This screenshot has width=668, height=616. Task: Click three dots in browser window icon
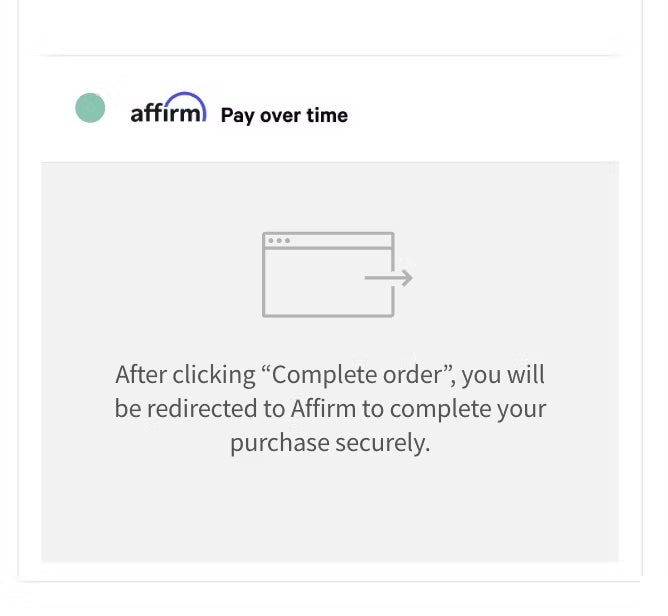pos(278,241)
